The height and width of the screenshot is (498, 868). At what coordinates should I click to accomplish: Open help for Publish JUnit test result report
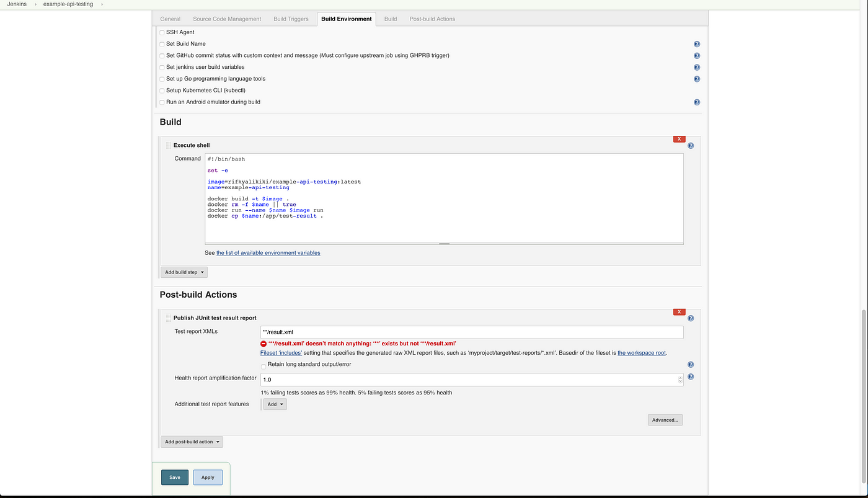691,318
